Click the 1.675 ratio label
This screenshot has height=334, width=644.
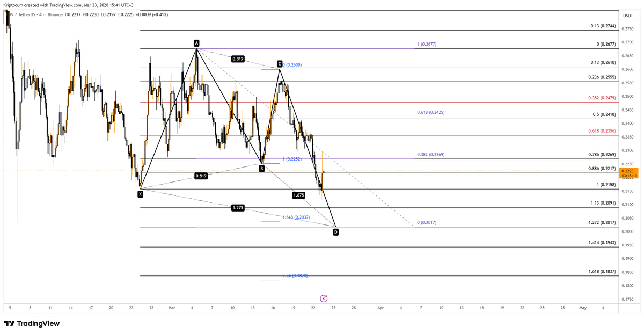[299, 195]
